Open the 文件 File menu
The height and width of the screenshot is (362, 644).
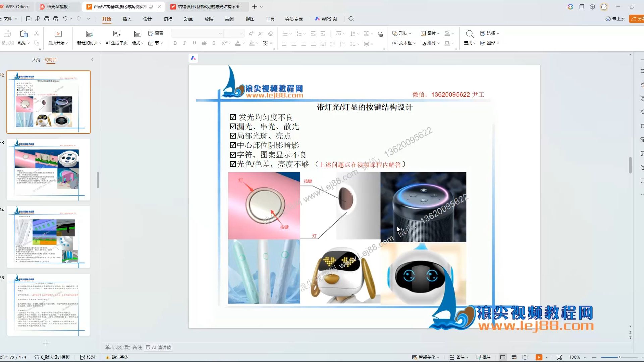8,19
